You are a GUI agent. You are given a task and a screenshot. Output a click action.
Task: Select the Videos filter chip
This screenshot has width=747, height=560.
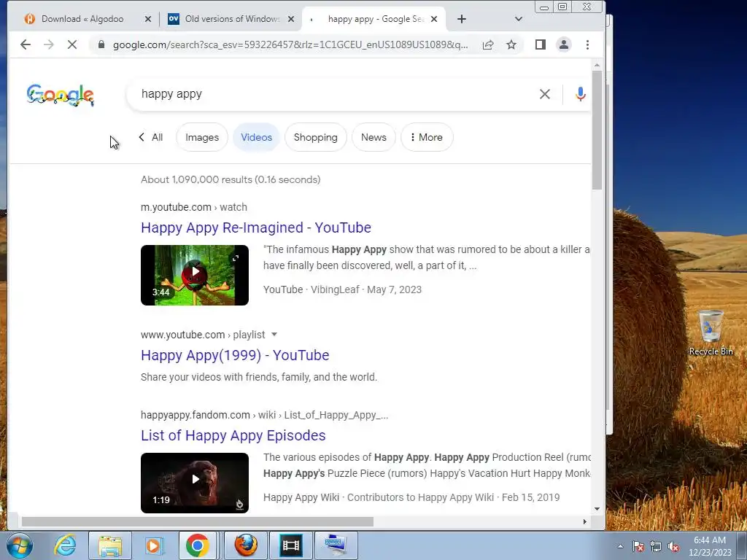256,137
